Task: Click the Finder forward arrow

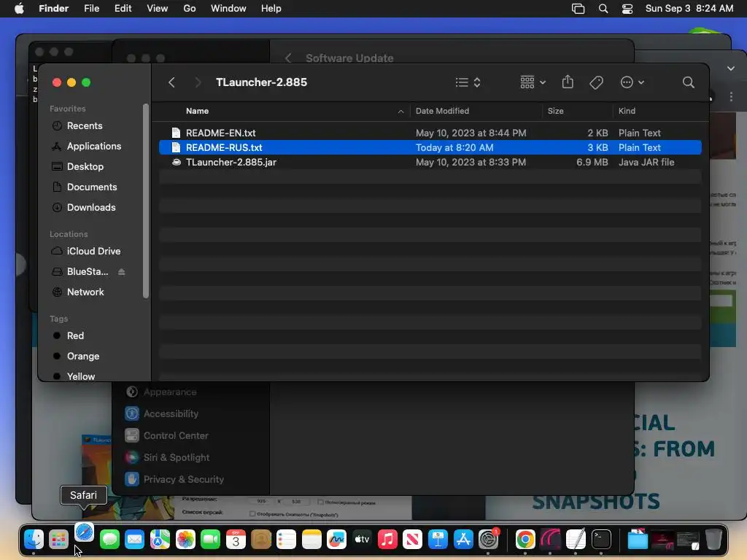Action: (198, 82)
